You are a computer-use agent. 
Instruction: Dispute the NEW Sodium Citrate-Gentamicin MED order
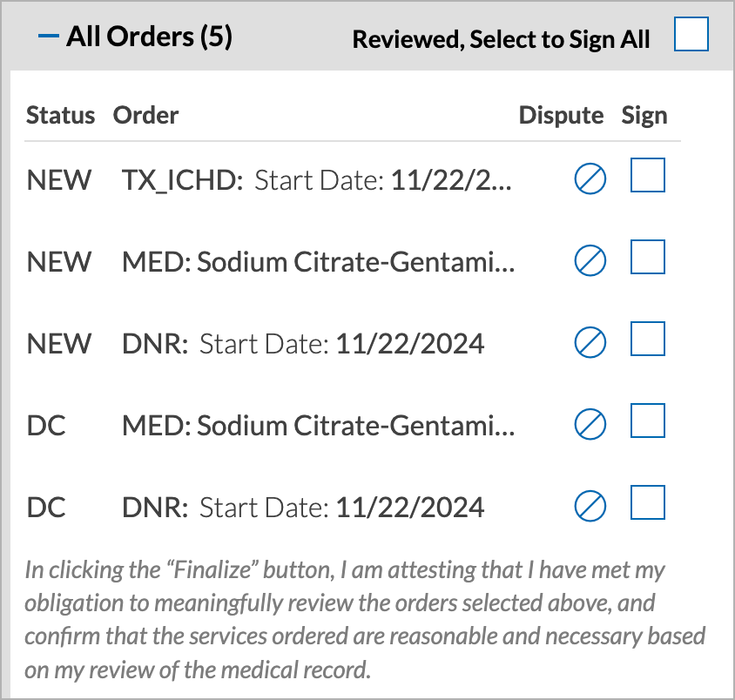[x=590, y=260]
